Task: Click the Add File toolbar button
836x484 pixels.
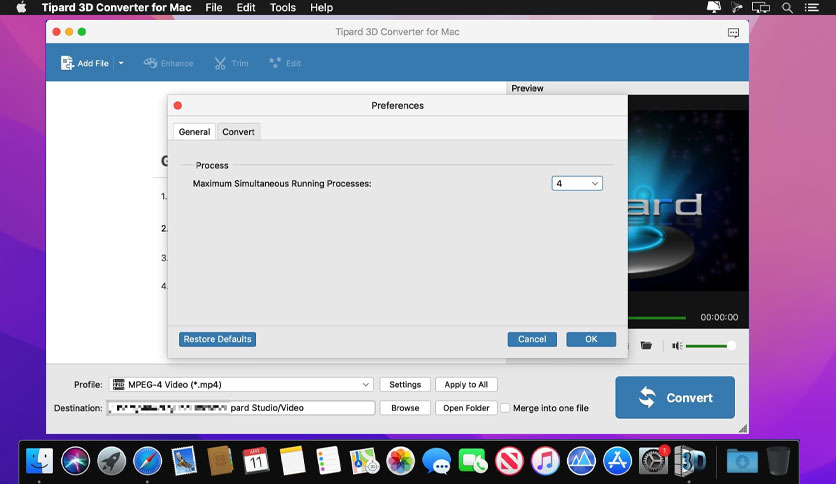Action: click(84, 63)
